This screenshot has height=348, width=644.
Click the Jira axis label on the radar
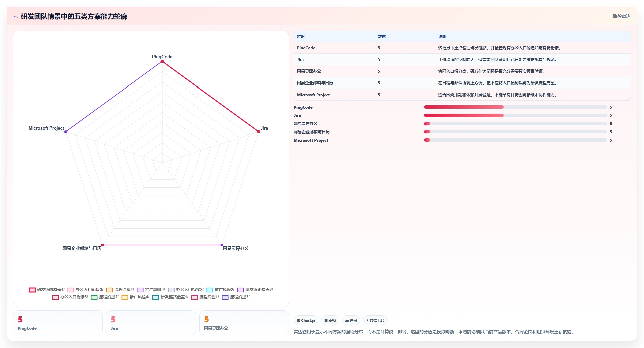tap(264, 128)
